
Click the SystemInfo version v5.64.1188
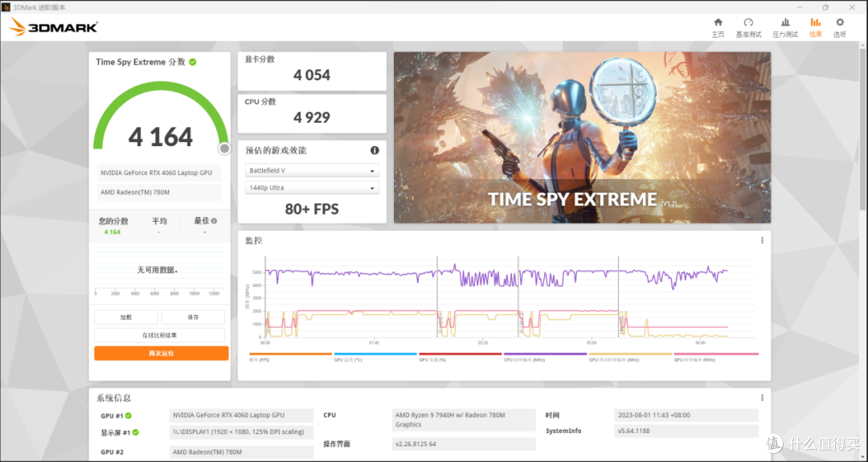(686, 431)
